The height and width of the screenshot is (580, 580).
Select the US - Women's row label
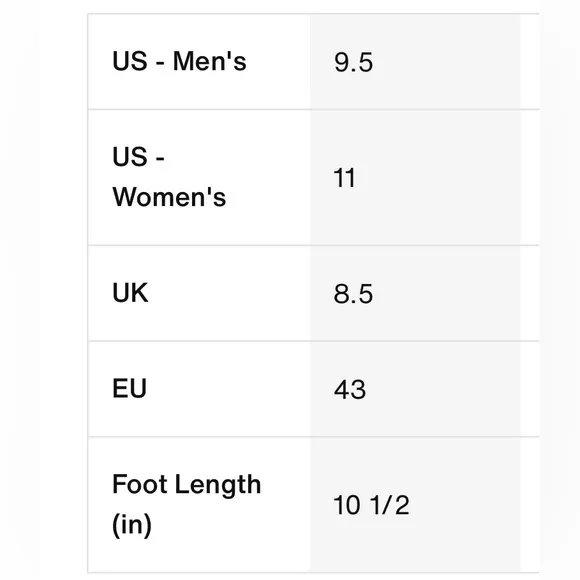click(169, 177)
